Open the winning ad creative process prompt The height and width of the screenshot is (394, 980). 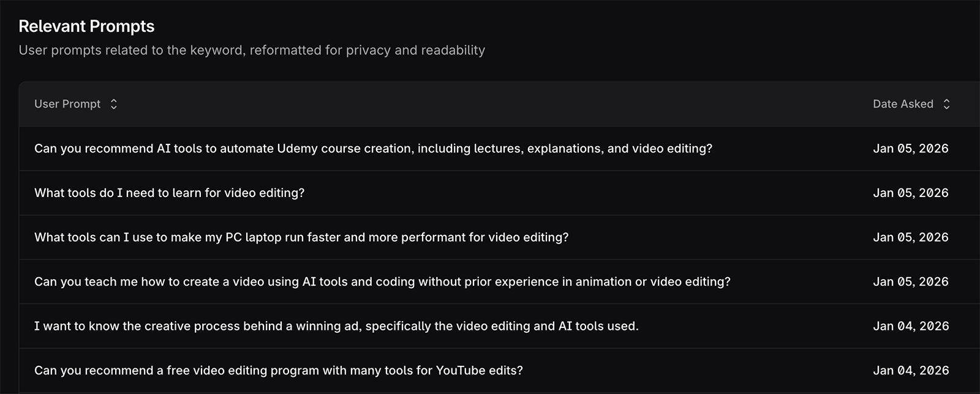pos(336,326)
